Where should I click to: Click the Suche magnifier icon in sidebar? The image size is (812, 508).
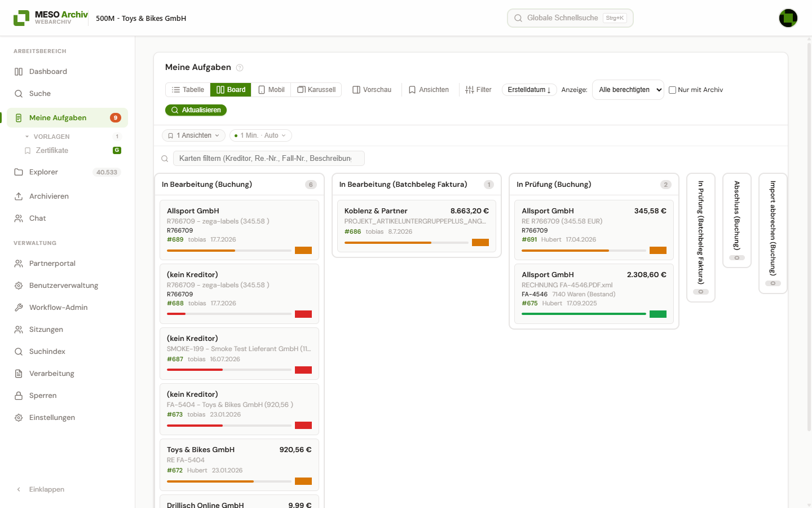point(19,94)
